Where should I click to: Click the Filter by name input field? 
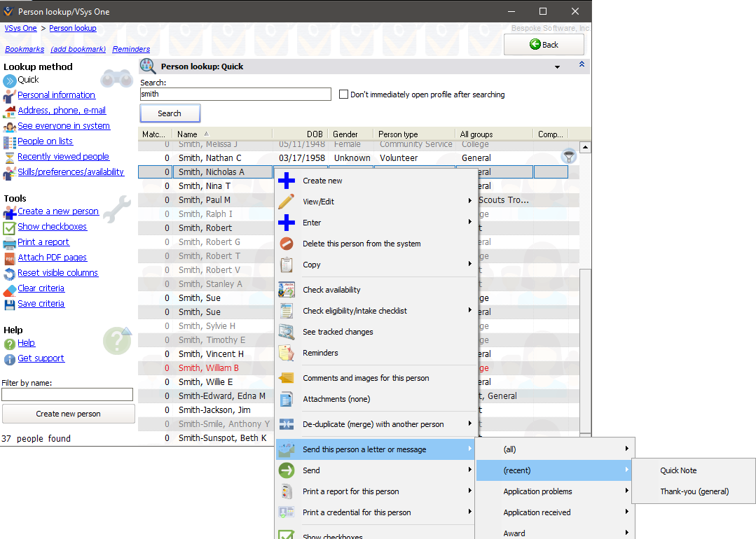67,395
